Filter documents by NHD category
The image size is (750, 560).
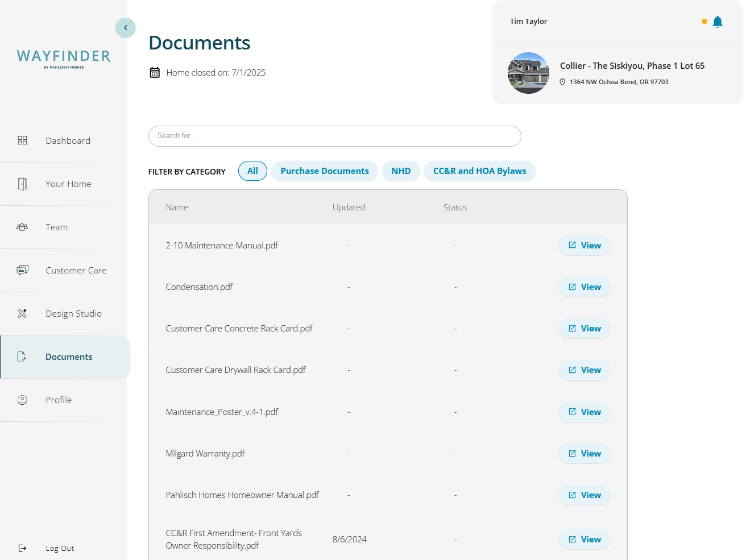click(401, 171)
